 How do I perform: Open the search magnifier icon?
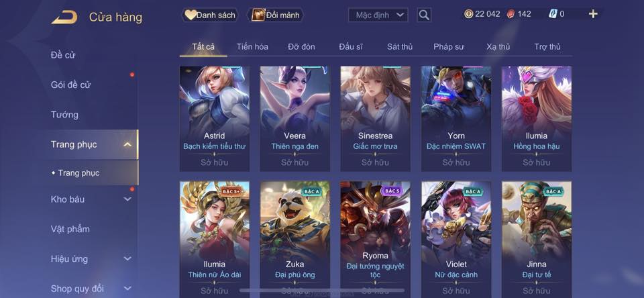424,15
